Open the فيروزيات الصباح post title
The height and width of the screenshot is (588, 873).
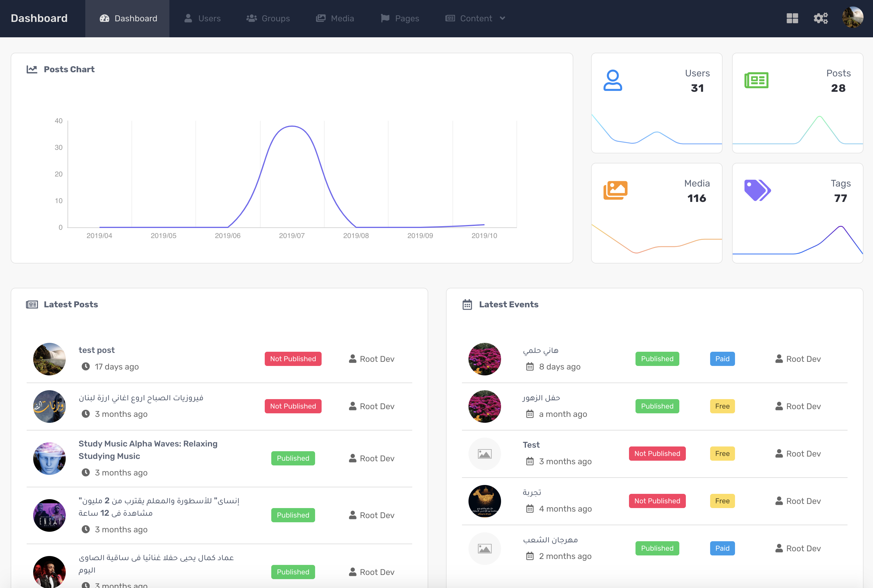tap(141, 398)
